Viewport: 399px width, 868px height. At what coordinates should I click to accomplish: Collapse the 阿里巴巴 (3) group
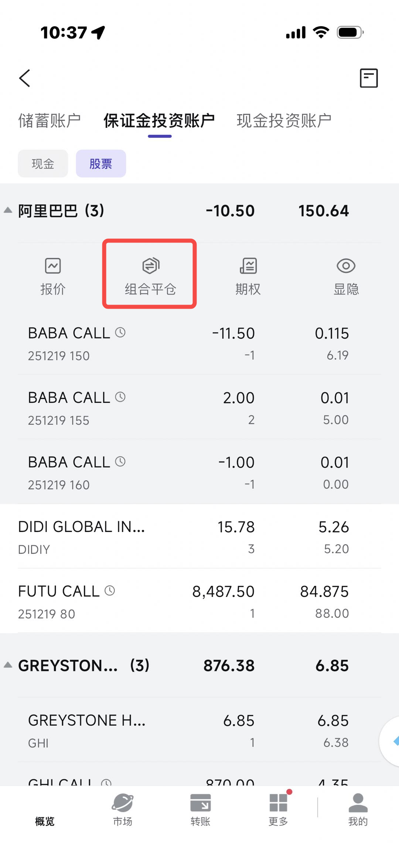8,210
